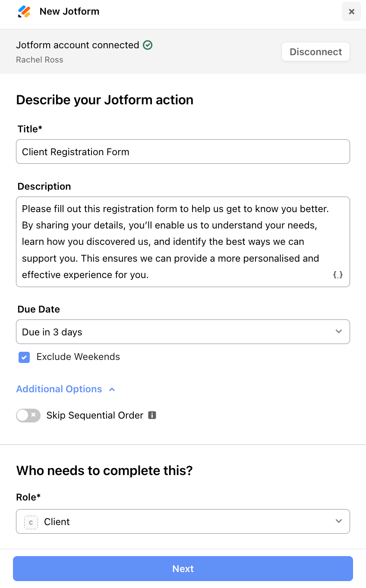This screenshot has height=588, width=366.
Task: Click the Role field chevron arrow
Action: (x=339, y=521)
